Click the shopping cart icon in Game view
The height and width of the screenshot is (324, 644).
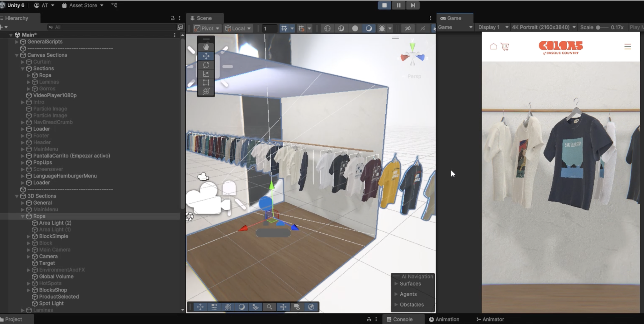tap(505, 47)
